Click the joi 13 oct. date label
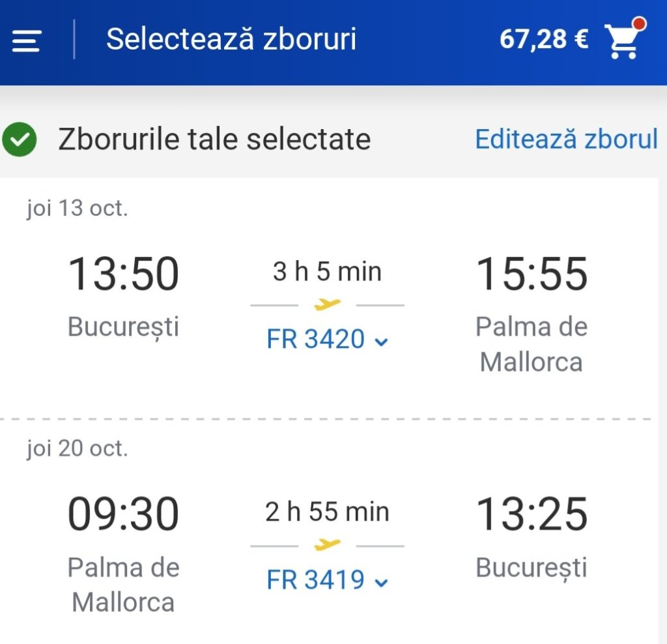Screen dimensions: 667x644 78,209
